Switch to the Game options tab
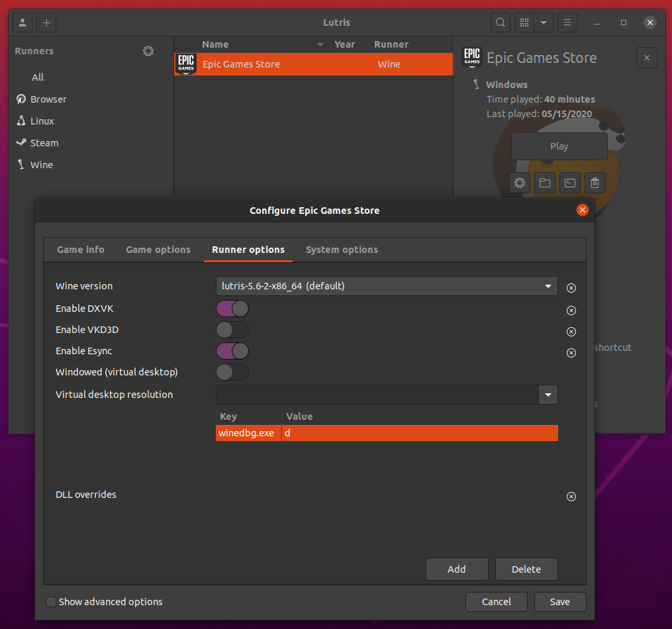This screenshot has width=672, height=629. [158, 250]
